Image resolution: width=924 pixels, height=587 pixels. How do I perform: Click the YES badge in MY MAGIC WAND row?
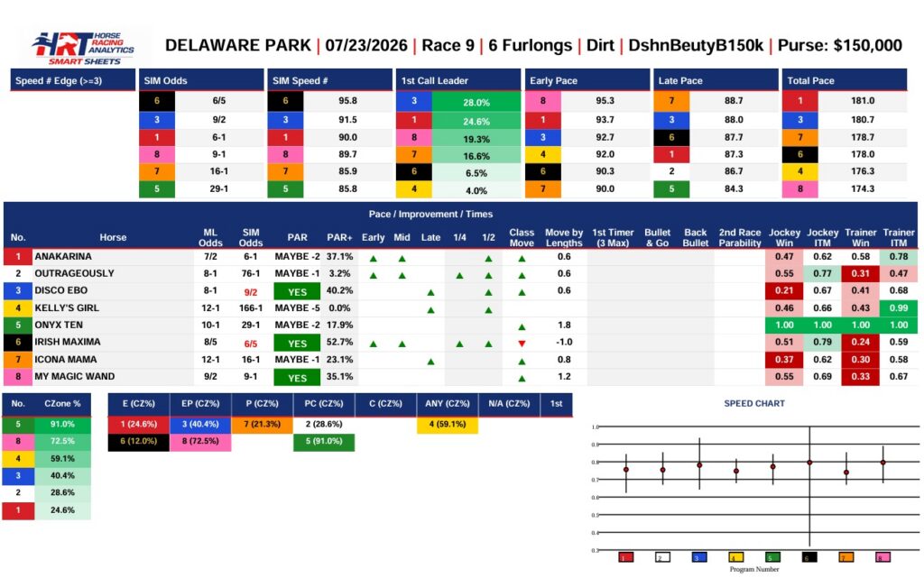click(x=297, y=378)
